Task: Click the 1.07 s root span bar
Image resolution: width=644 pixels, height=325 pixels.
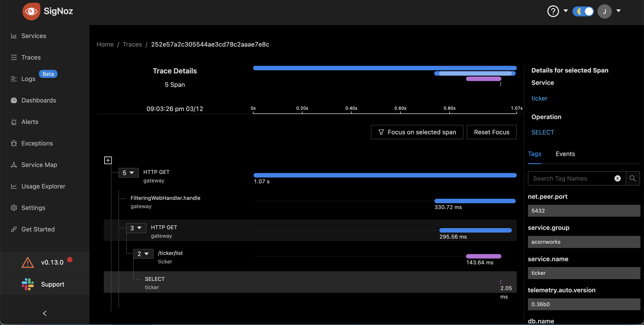Action: [x=385, y=175]
